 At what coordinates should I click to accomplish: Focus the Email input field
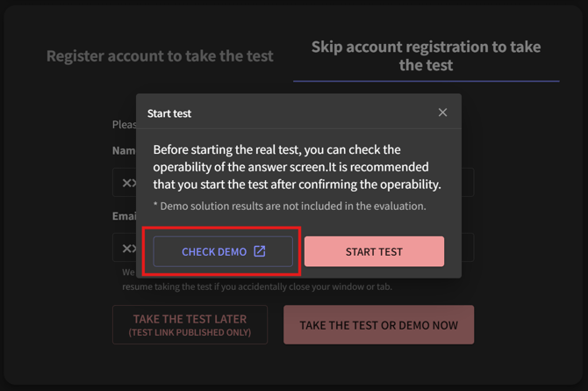(124, 249)
